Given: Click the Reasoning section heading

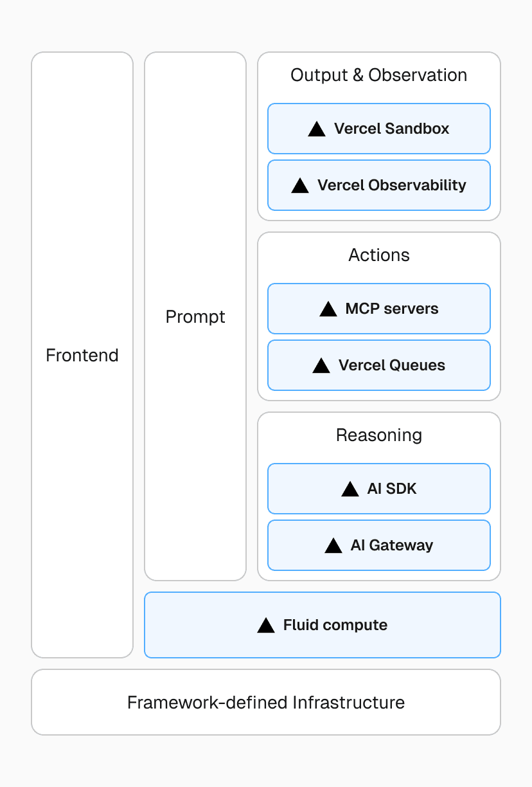Looking at the screenshot, I should click(x=378, y=435).
